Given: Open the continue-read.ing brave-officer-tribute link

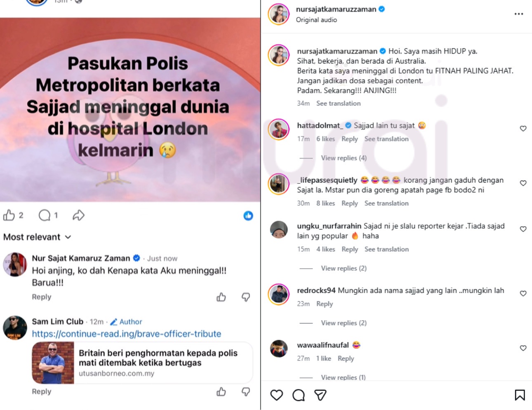Looking at the screenshot, I should 127,334.
